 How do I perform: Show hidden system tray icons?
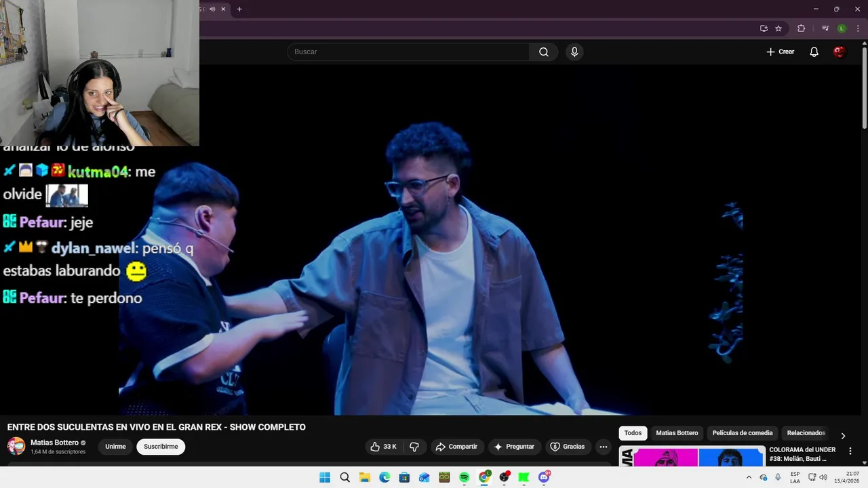[x=749, y=477]
